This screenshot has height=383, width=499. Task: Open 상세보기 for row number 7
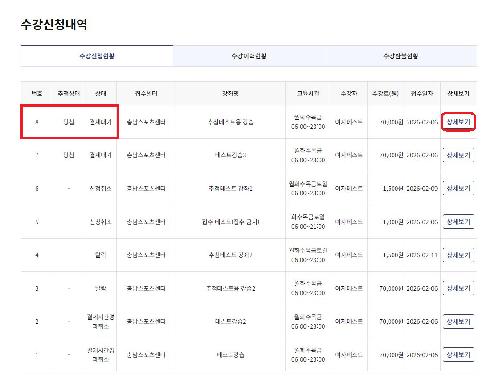tap(458, 155)
